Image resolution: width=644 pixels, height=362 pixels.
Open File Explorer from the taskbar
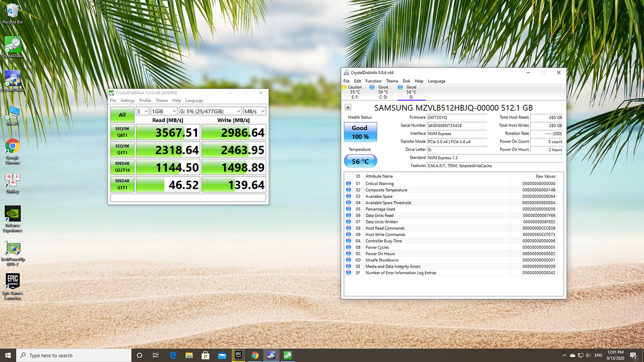coord(189,355)
